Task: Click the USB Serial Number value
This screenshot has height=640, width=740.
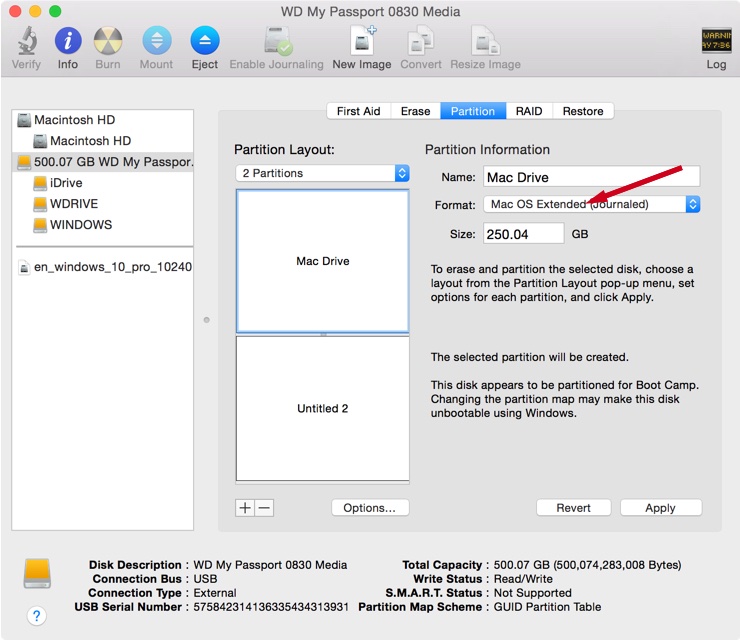Action: (x=271, y=607)
